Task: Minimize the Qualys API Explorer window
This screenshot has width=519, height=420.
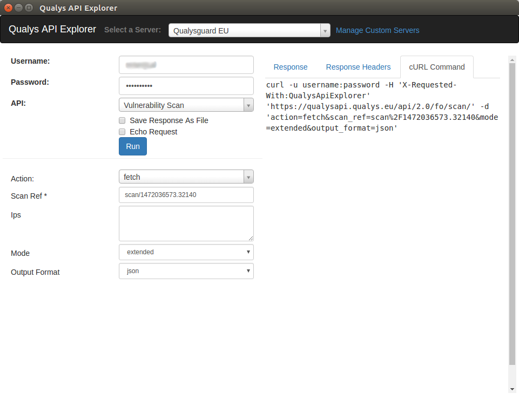Action: pos(19,8)
